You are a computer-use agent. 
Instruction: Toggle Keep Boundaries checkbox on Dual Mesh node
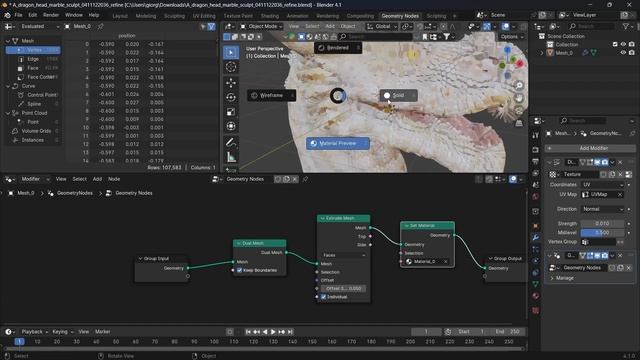(240, 270)
